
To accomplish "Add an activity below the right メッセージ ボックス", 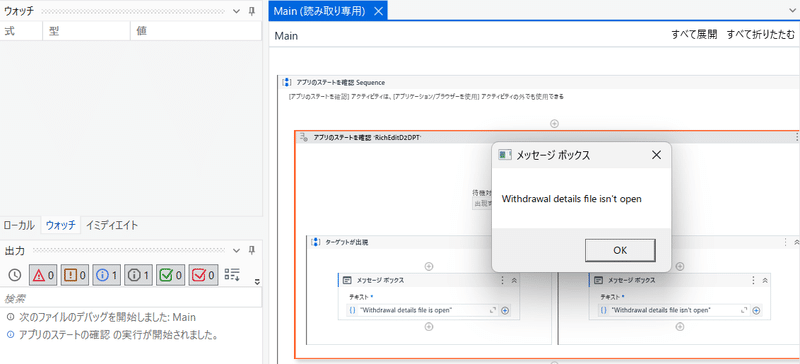I will click(x=680, y=327).
